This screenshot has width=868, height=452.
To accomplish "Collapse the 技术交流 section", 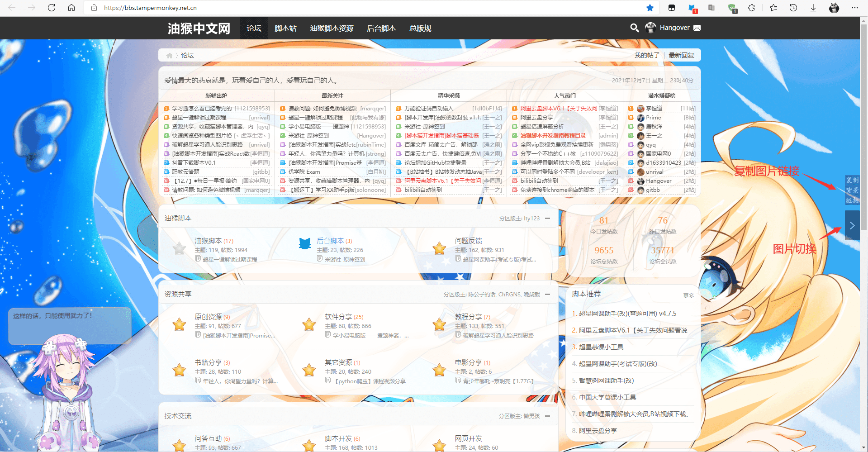I will pyautogui.click(x=548, y=416).
